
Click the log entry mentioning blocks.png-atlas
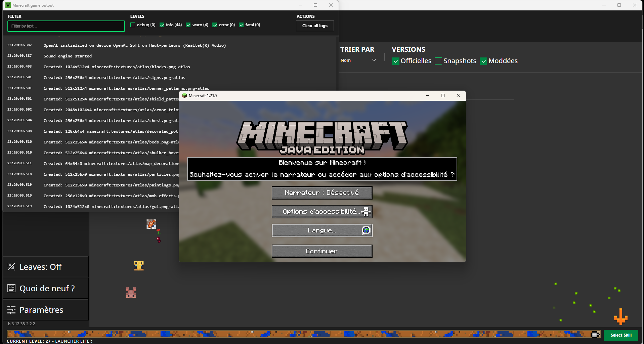pos(117,67)
